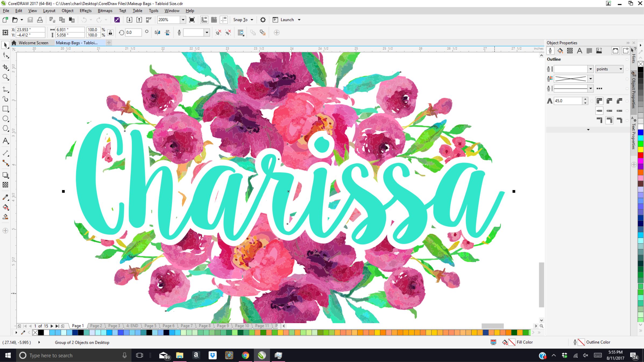Screen dimensions: 644x362
Task: Add a new document tab plus button
Action: 109,42
